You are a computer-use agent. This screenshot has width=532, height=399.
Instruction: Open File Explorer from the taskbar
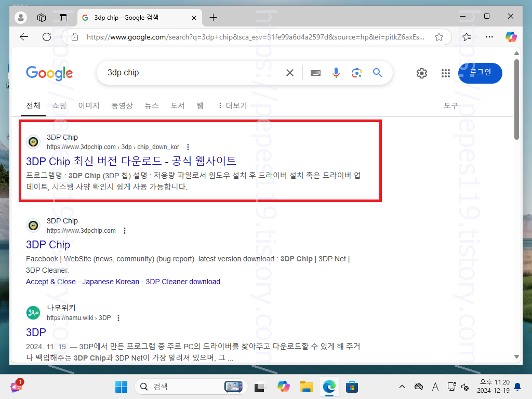pyautogui.click(x=307, y=387)
